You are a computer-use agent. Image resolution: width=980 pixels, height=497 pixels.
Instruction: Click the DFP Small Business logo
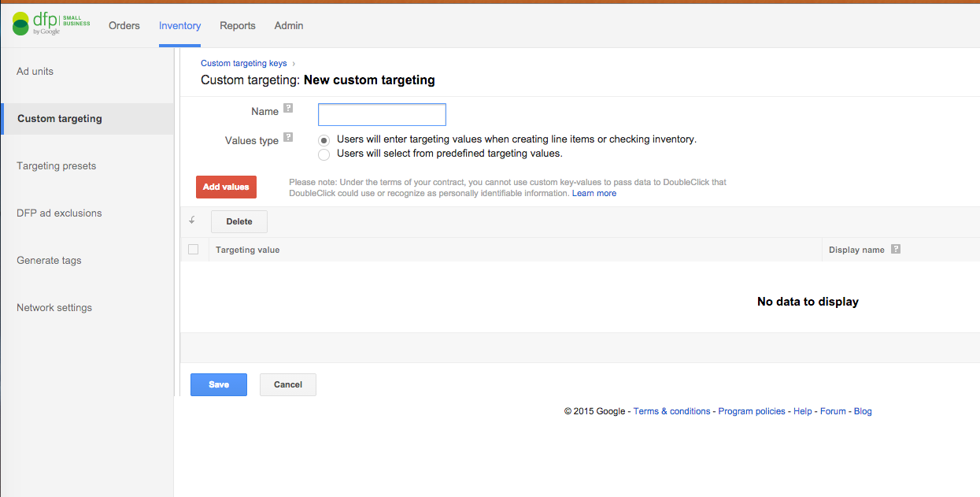coord(50,25)
